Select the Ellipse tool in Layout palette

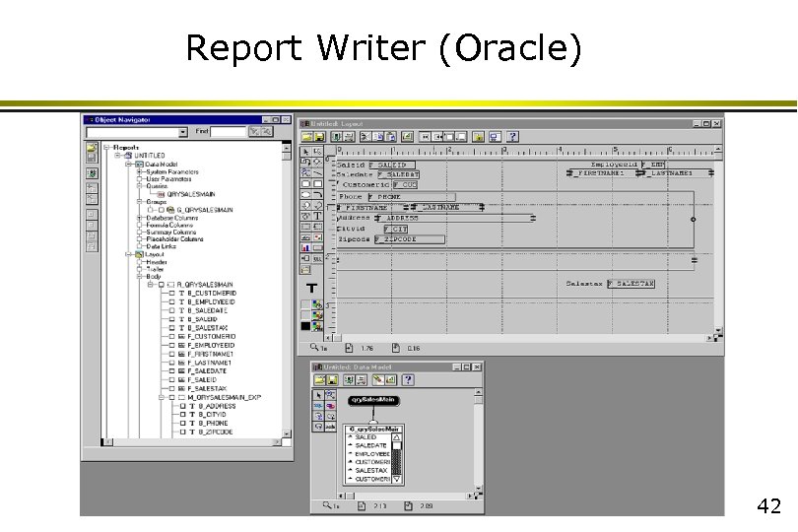pos(305,194)
